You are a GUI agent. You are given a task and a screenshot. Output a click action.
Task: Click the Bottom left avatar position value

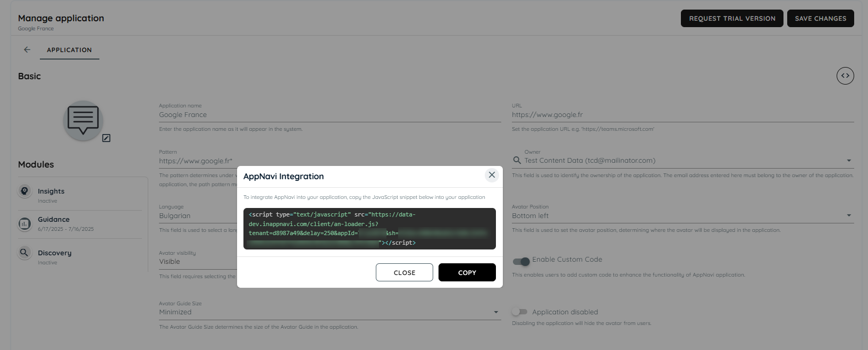(x=530, y=216)
